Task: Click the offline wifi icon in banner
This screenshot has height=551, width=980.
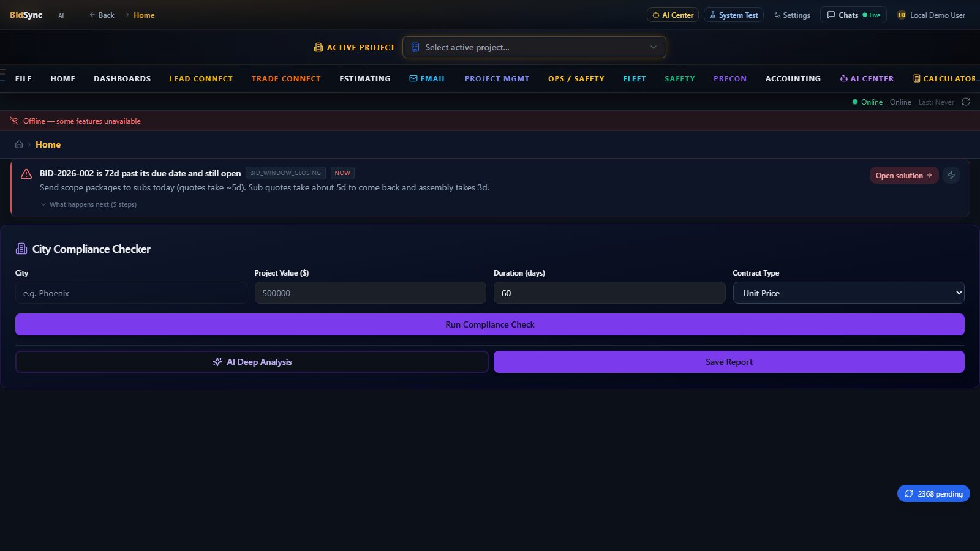Action: click(14, 121)
